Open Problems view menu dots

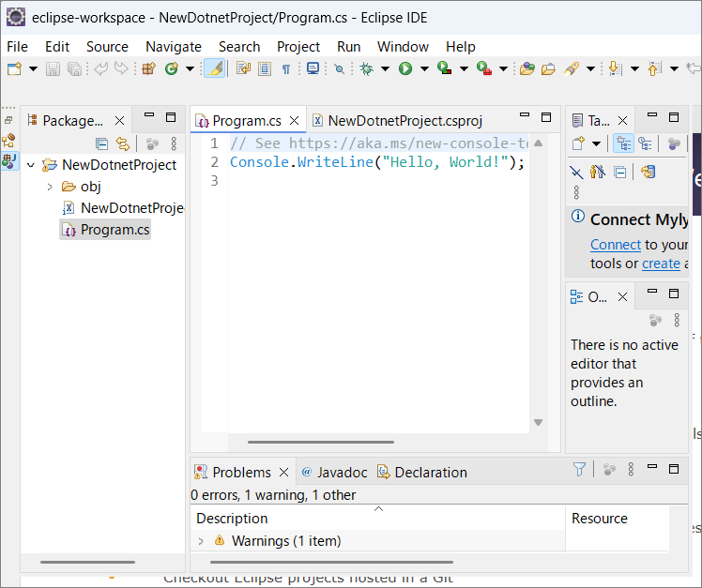[631, 469]
